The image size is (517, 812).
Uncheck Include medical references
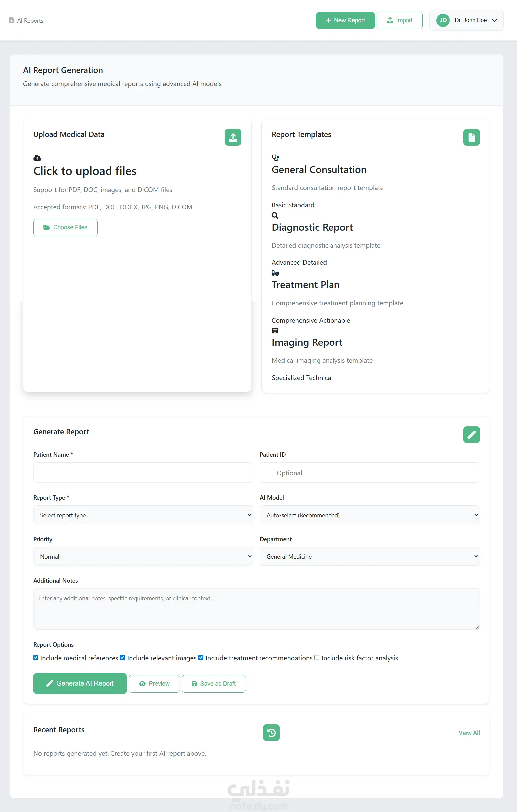36,658
